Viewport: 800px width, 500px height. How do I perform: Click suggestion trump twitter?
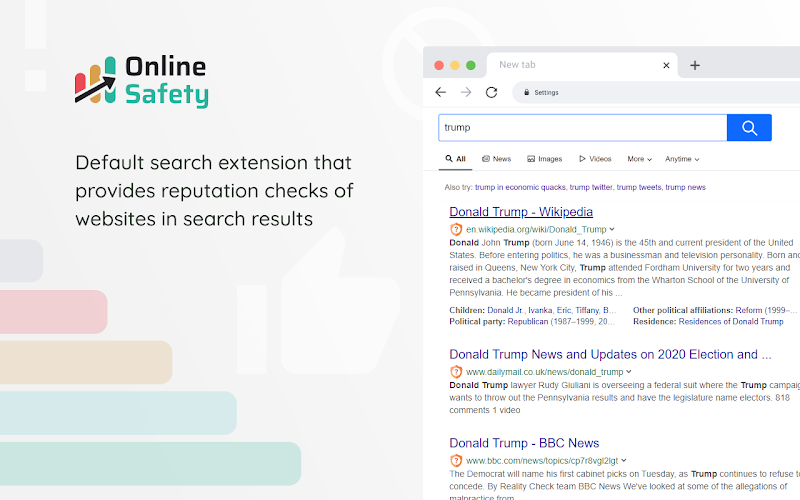[x=591, y=187]
